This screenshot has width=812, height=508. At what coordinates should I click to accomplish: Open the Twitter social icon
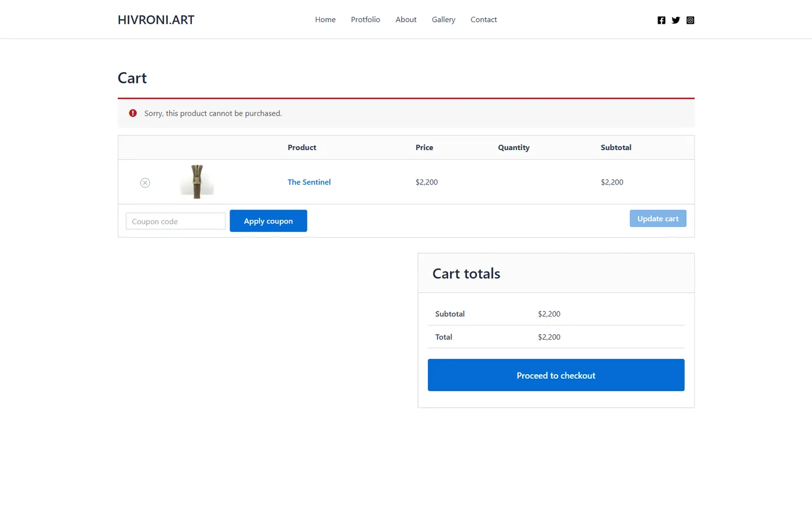(676, 20)
